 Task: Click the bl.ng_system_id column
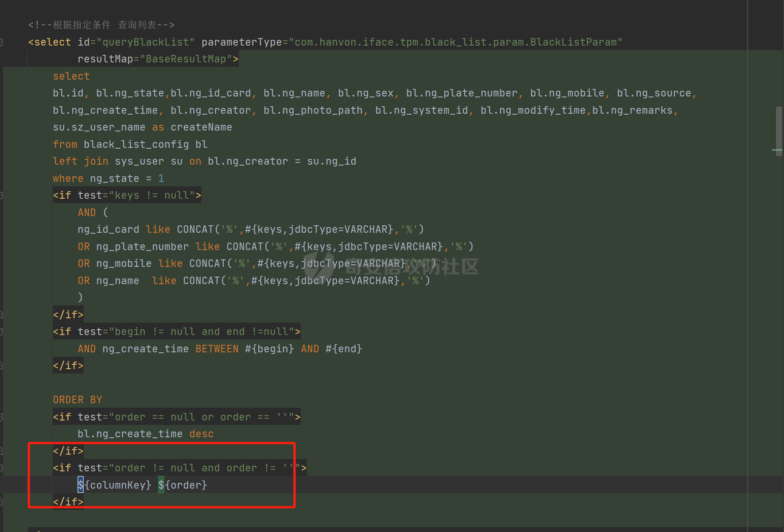click(x=422, y=110)
